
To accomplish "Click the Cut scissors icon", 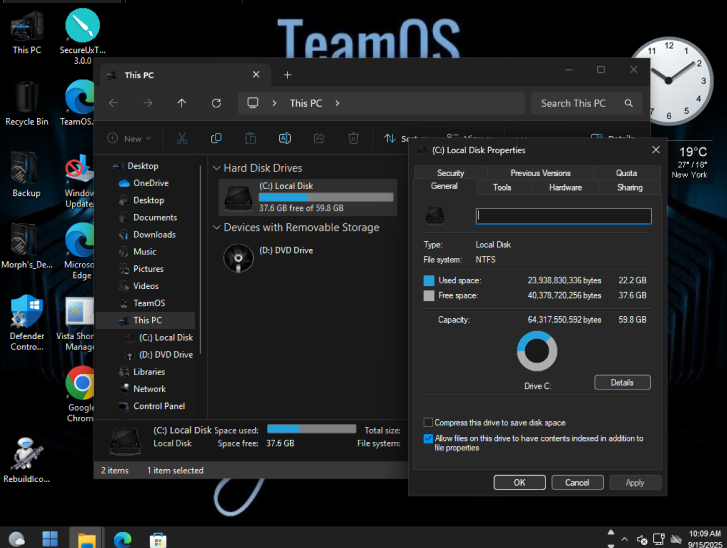I will coord(182,138).
